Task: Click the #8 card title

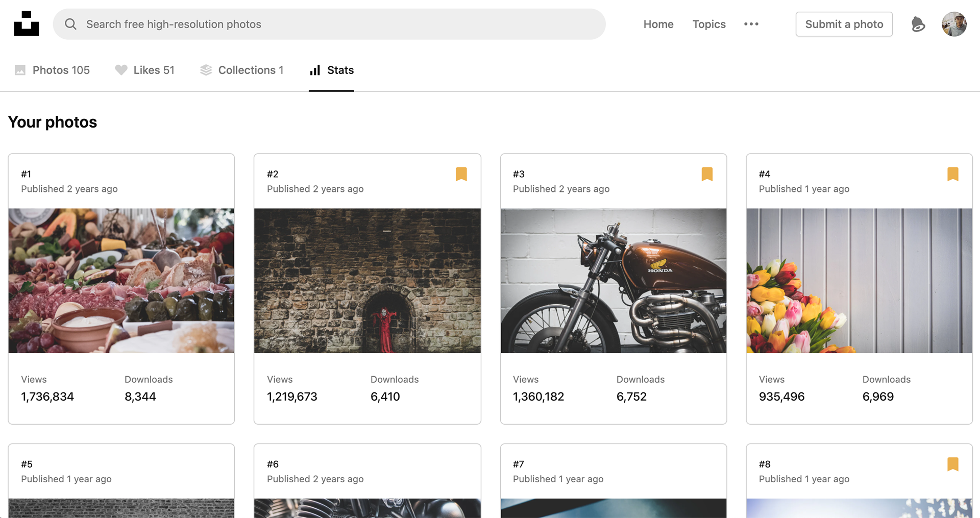Action: coord(765,464)
